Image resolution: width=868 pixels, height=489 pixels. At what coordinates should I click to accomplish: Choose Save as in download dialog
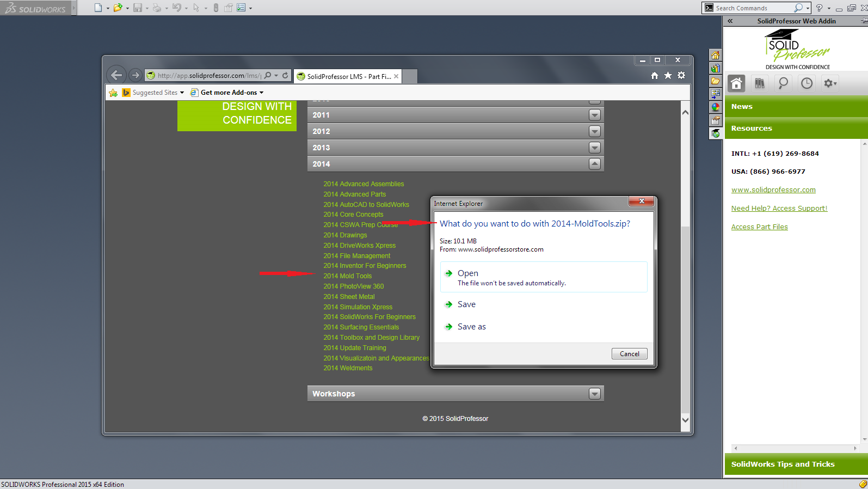point(471,327)
